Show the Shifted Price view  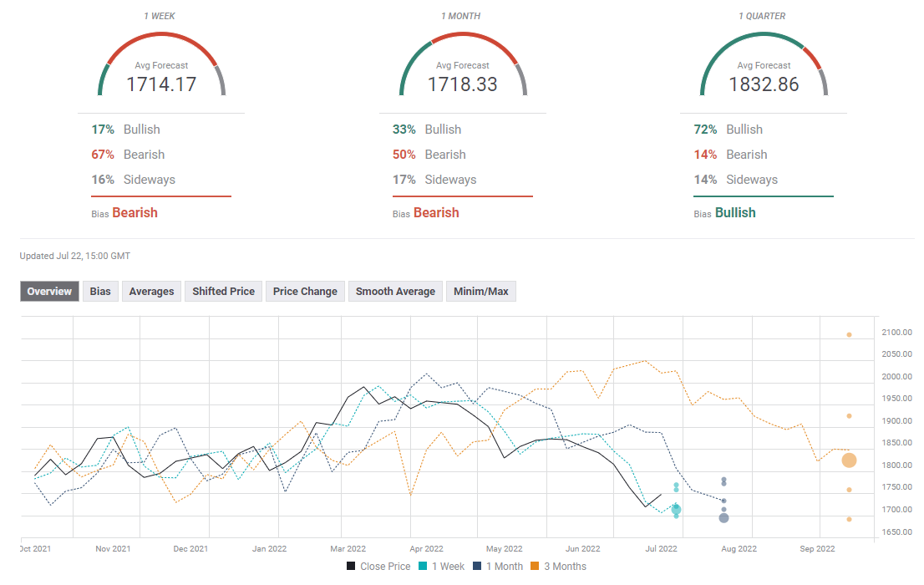223,292
